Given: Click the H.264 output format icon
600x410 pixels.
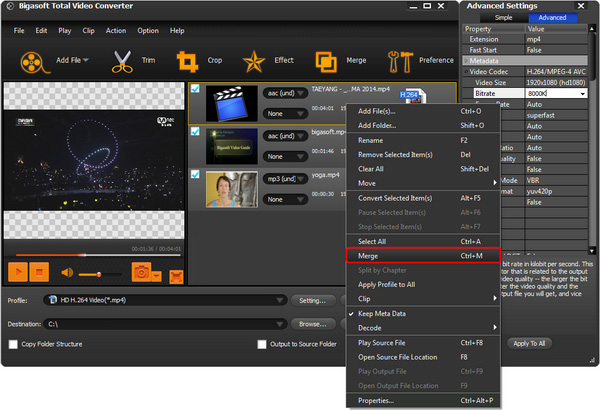Looking at the screenshot, I should (x=413, y=96).
